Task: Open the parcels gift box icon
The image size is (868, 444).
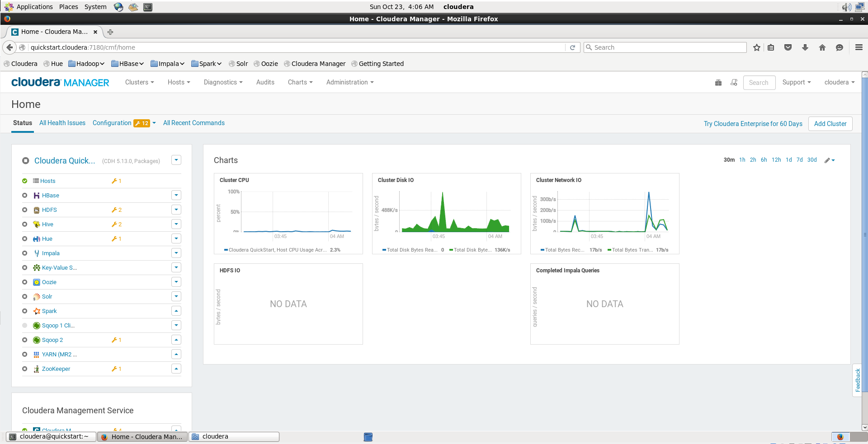Action: click(x=718, y=82)
